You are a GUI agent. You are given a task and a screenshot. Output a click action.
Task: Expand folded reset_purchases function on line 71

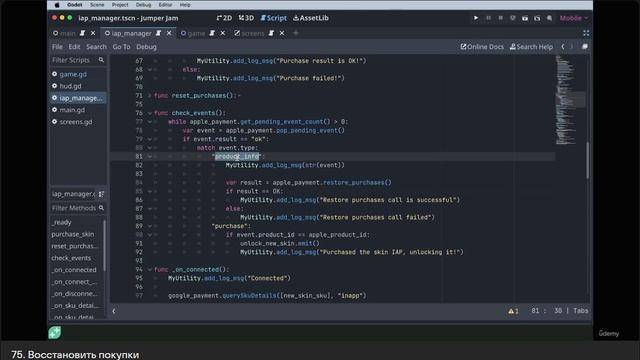[149, 96]
